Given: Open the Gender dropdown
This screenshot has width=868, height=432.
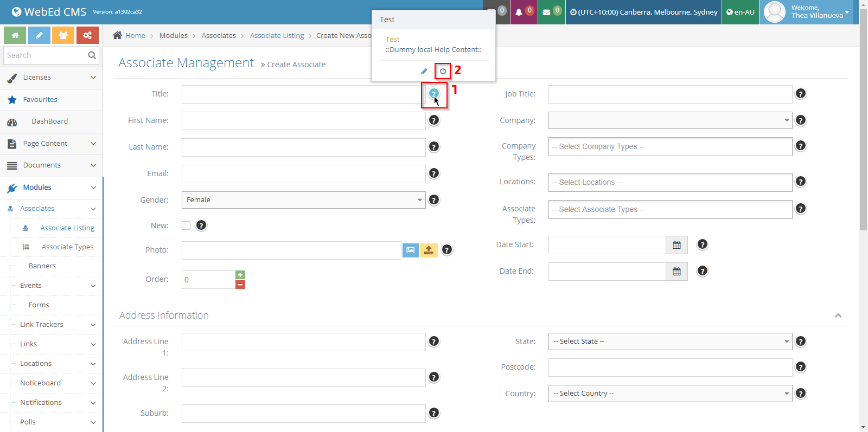Looking at the screenshot, I should coord(303,200).
